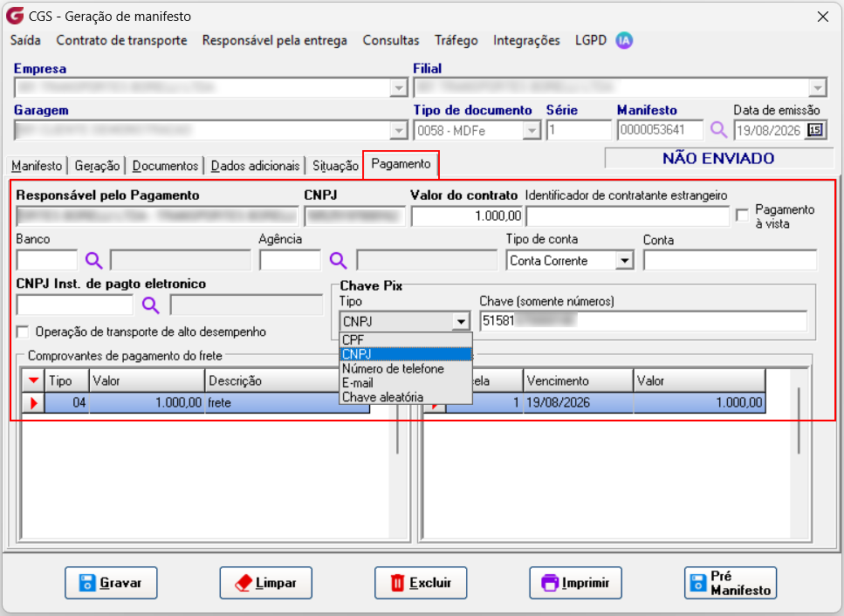
Task: Click the parcelas grid vertical scrollbar
Action: [799, 421]
